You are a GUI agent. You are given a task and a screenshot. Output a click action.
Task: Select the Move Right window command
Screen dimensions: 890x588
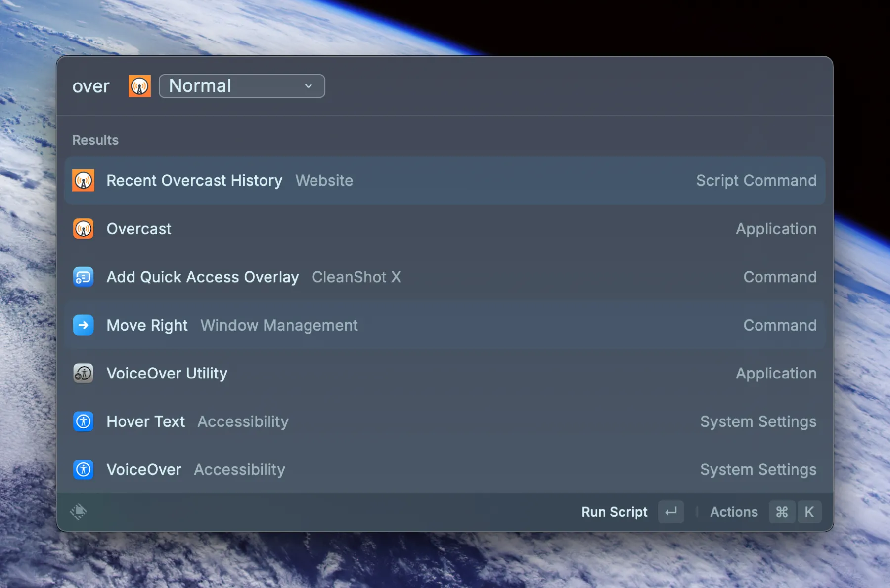coord(147,325)
